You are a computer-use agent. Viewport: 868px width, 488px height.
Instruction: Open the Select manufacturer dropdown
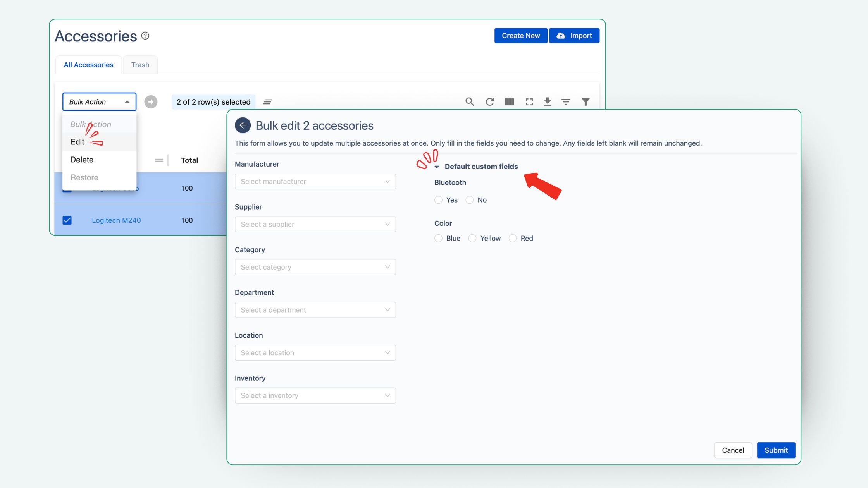coord(315,181)
